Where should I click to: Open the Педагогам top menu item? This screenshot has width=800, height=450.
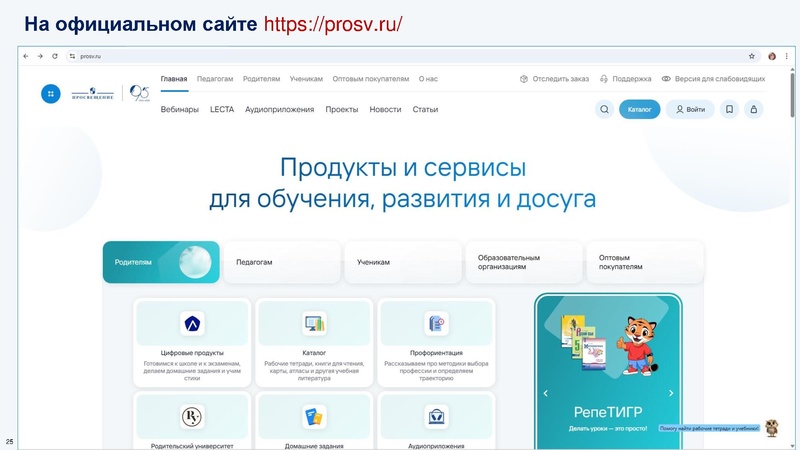pos(215,79)
